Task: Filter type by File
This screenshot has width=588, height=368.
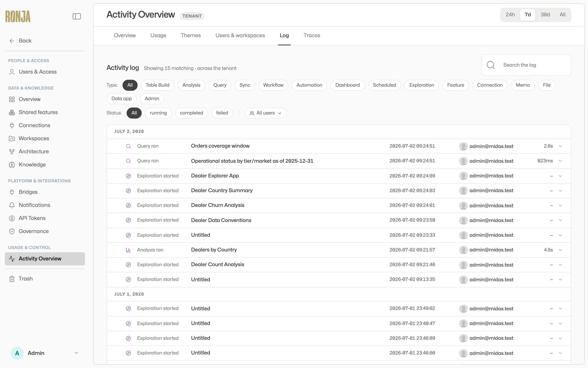Action: [547, 85]
